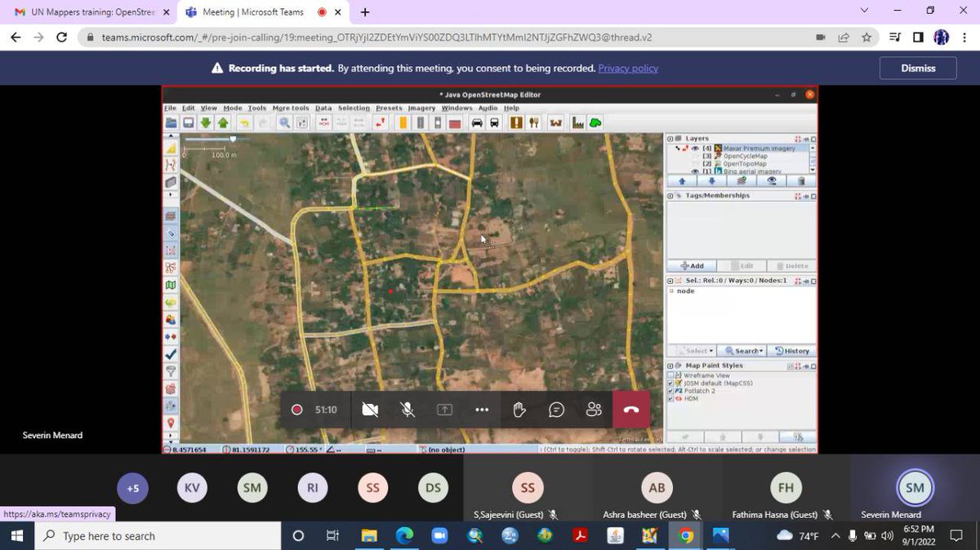This screenshot has height=550, width=980.
Task: Open More actions in Teams call bar
Action: [x=482, y=410]
